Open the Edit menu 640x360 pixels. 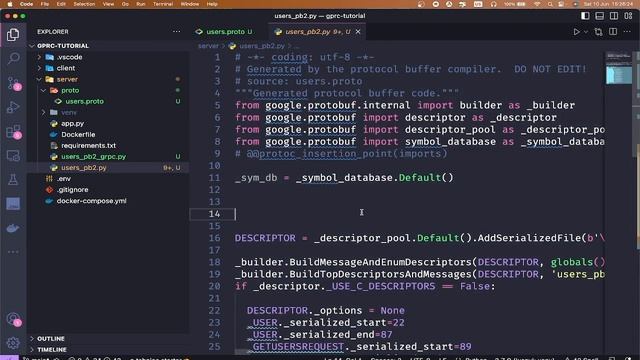(x=61, y=4)
